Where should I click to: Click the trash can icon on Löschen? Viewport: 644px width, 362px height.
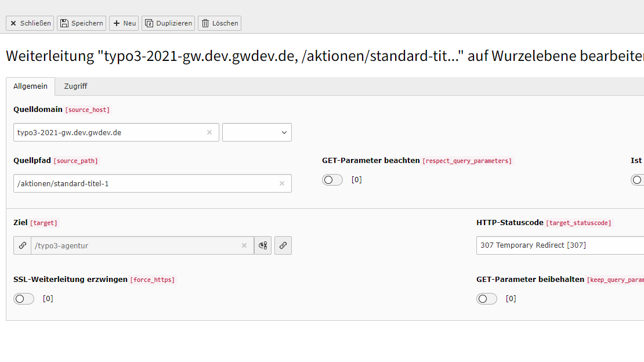click(x=205, y=23)
